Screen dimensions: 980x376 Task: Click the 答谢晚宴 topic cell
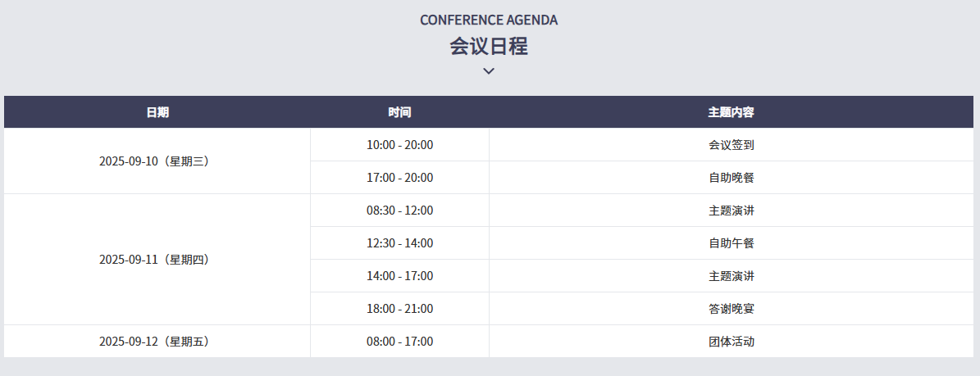(731, 309)
